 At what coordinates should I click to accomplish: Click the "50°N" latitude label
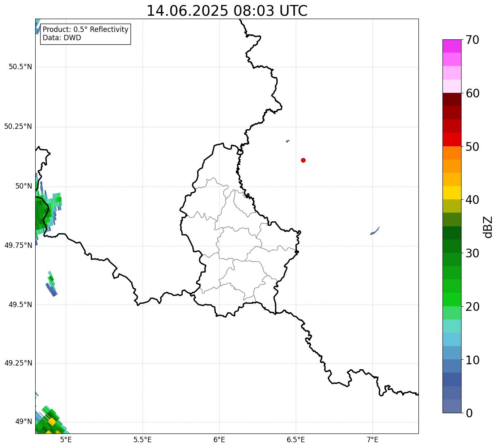24,186
